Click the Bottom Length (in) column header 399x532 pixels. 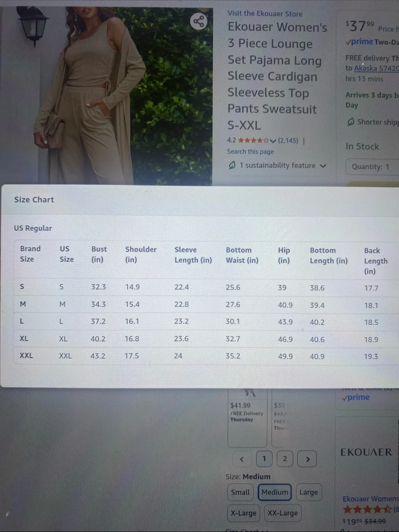coord(329,255)
